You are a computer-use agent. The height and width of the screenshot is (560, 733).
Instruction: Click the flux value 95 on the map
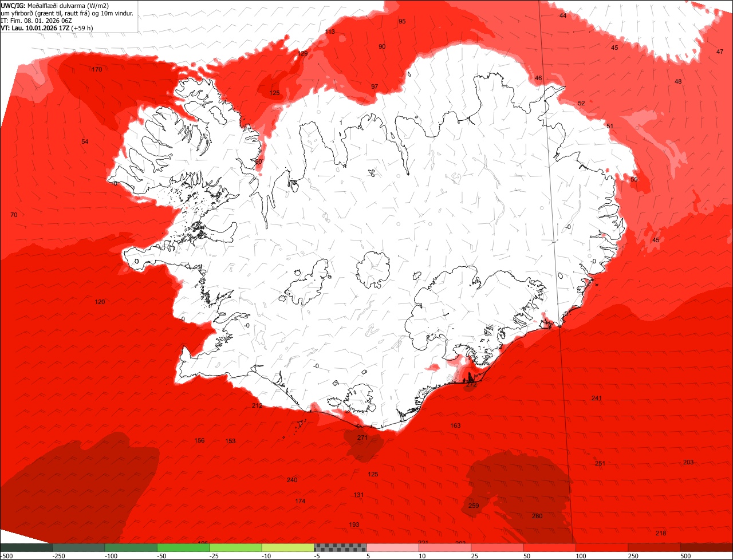click(402, 21)
